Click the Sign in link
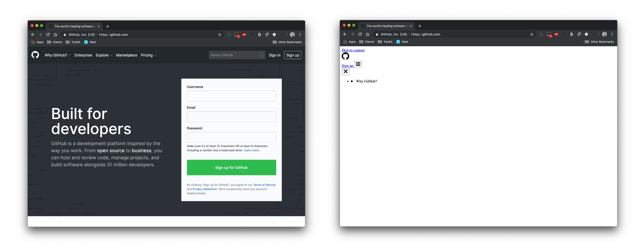This screenshot has height=252, width=644. tap(274, 55)
